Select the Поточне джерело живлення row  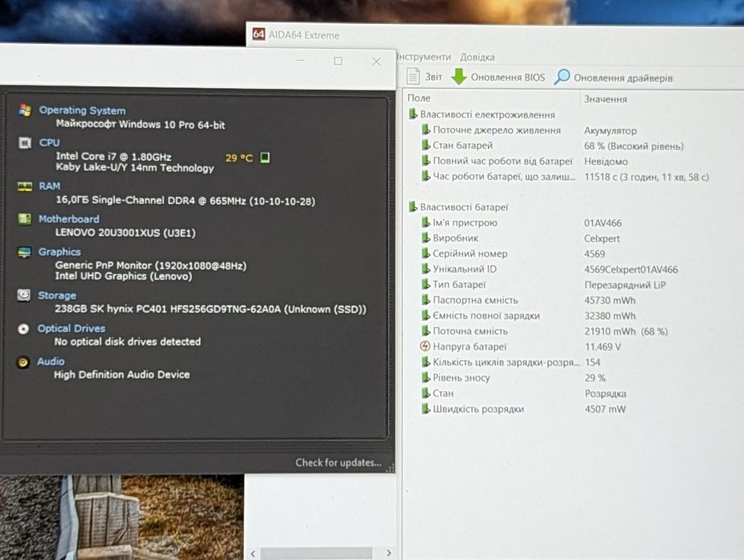pos(496,130)
